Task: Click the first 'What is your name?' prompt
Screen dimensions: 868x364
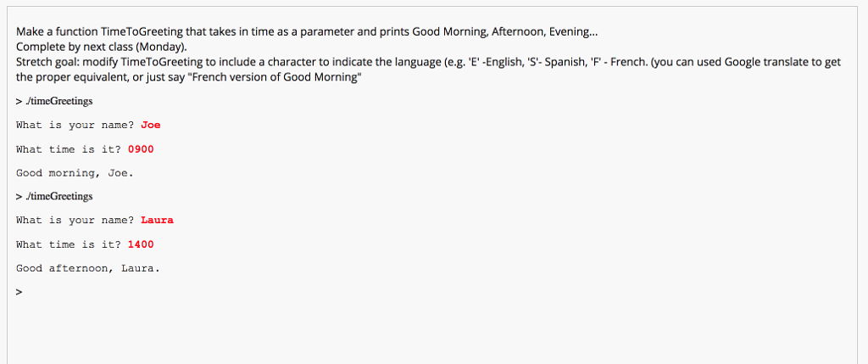Action: 75,126
